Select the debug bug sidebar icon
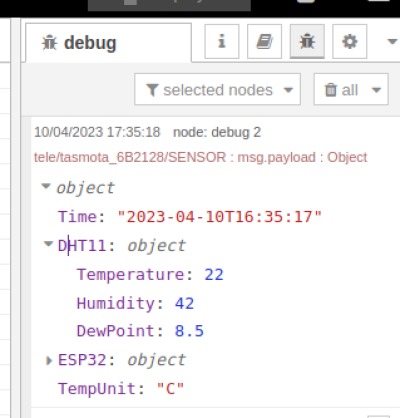 [x=307, y=42]
